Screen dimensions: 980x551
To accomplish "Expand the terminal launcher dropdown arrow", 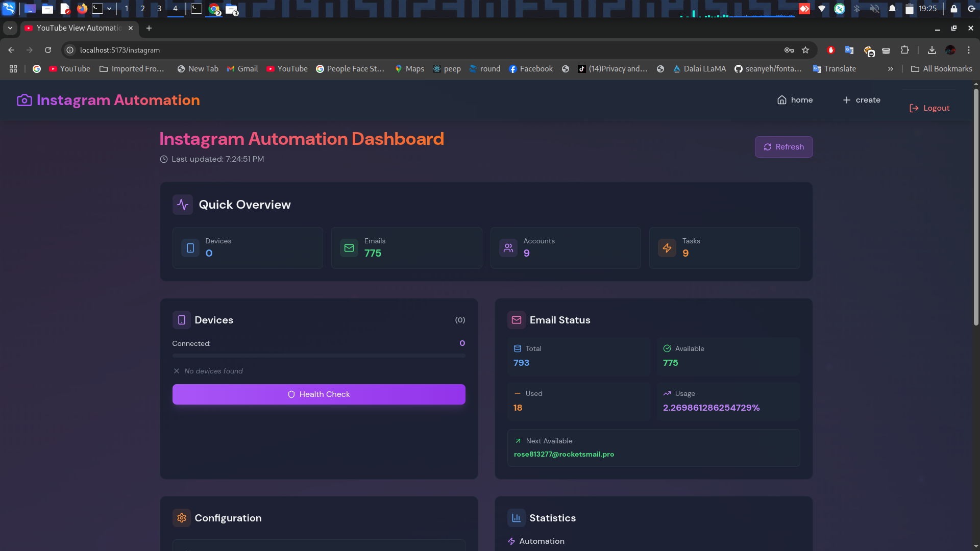I will (x=109, y=9).
